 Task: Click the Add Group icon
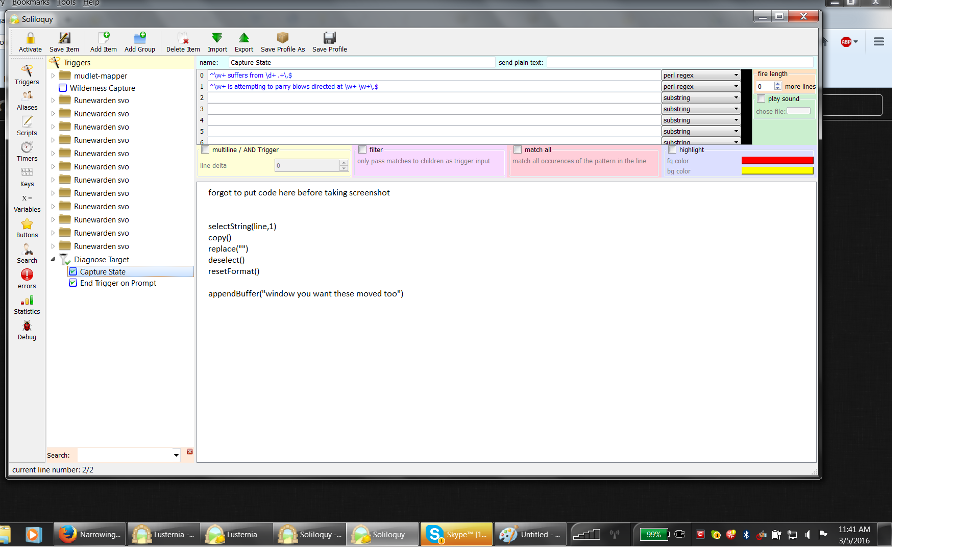140,38
